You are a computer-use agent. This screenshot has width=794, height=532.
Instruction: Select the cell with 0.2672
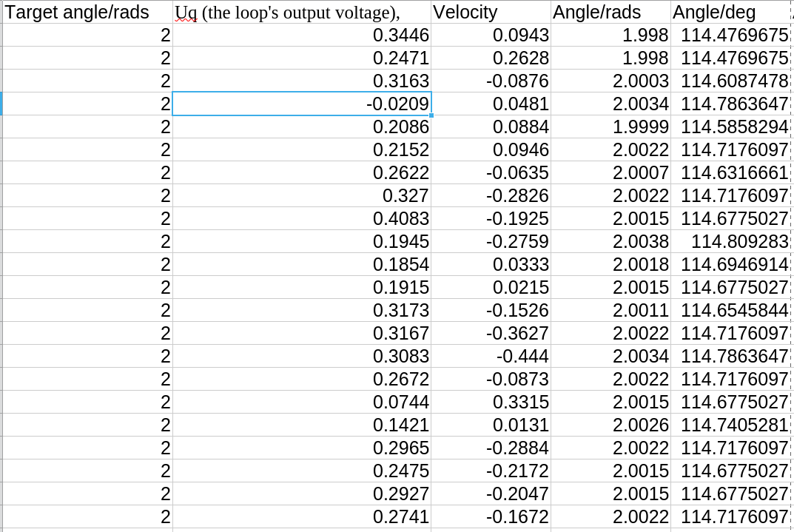302,379
